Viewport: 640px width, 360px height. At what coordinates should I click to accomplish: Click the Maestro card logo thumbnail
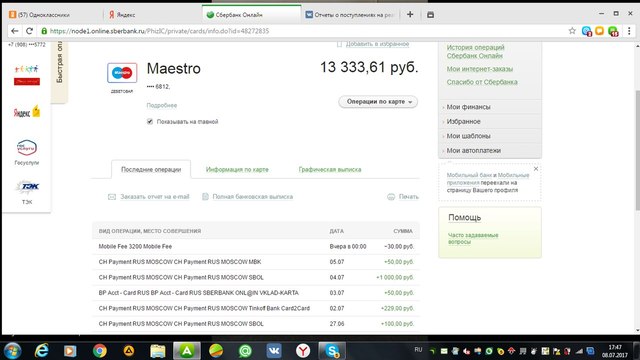(x=122, y=73)
